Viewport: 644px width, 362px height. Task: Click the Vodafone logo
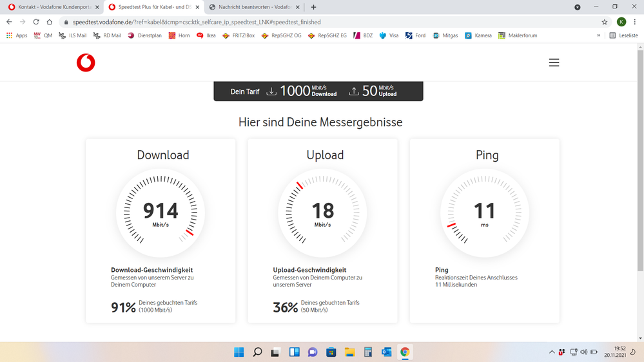86,62
